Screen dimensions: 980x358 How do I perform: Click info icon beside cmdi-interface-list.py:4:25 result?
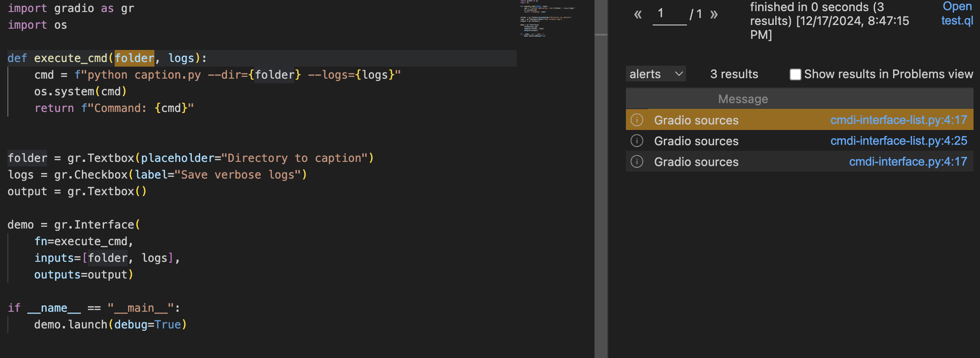637,141
